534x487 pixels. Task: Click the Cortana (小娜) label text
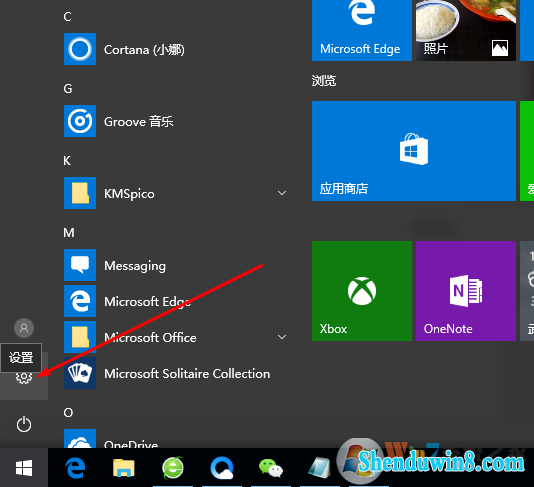click(x=144, y=50)
